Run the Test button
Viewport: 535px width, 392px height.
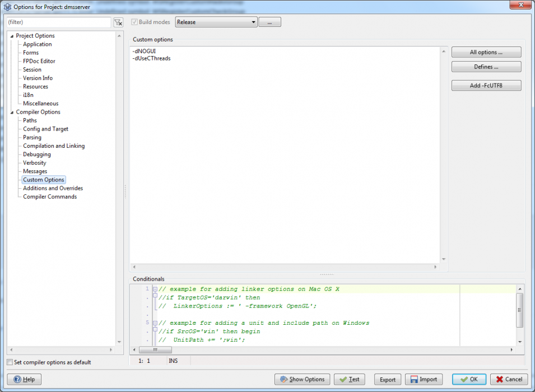click(x=350, y=379)
